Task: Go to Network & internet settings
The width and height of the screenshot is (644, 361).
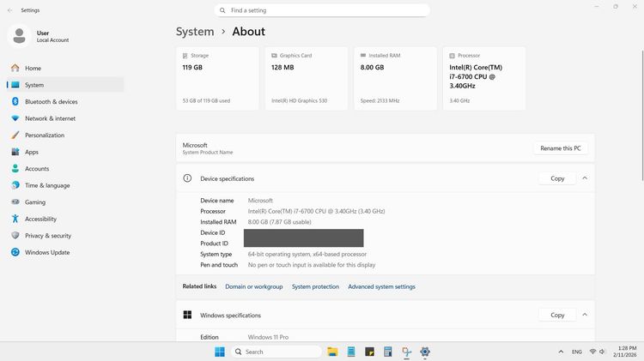Action: pyautogui.click(x=65, y=118)
